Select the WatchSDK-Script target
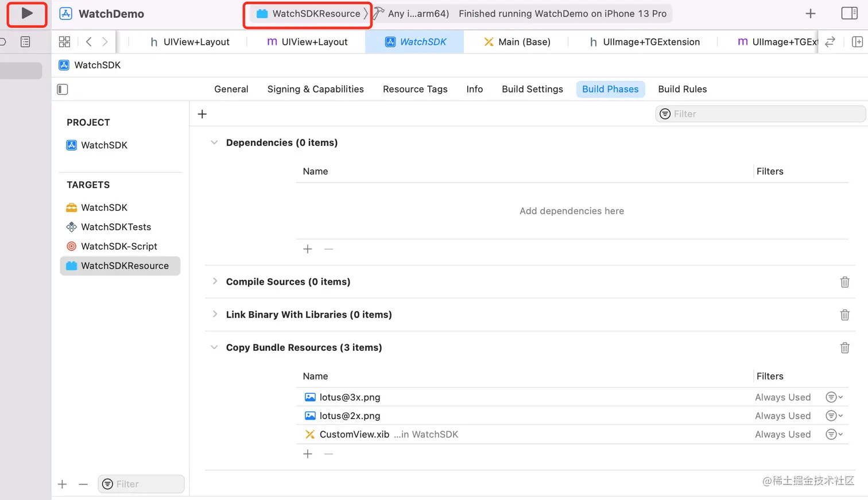This screenshot has width=868, height=500. [112, 246]
